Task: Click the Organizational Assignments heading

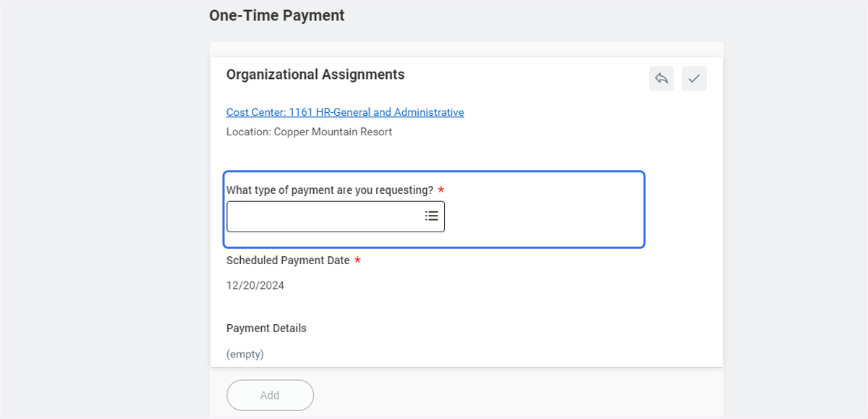Action: (315, 75)
